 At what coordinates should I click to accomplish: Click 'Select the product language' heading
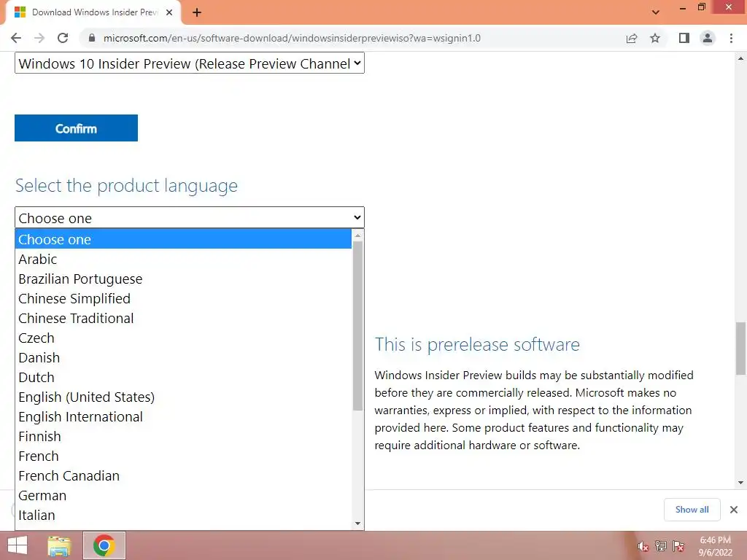pyautogui.click(x=126, y=186)
